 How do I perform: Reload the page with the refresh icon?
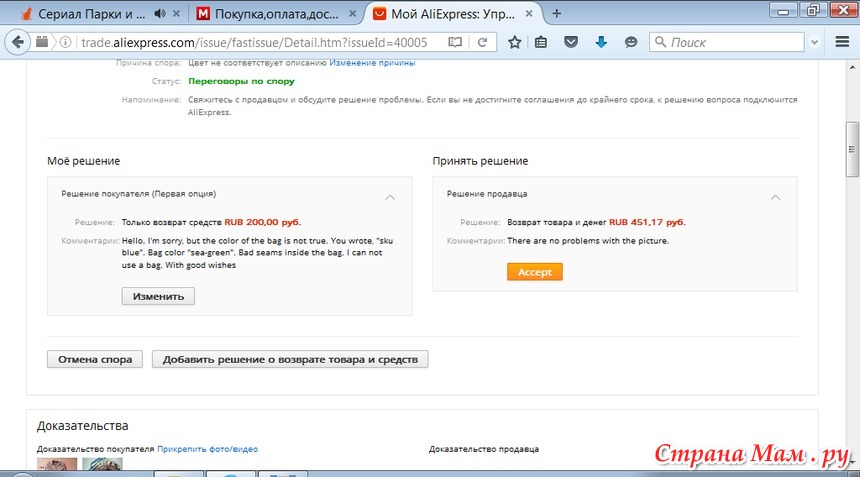[x=483, y=43]
